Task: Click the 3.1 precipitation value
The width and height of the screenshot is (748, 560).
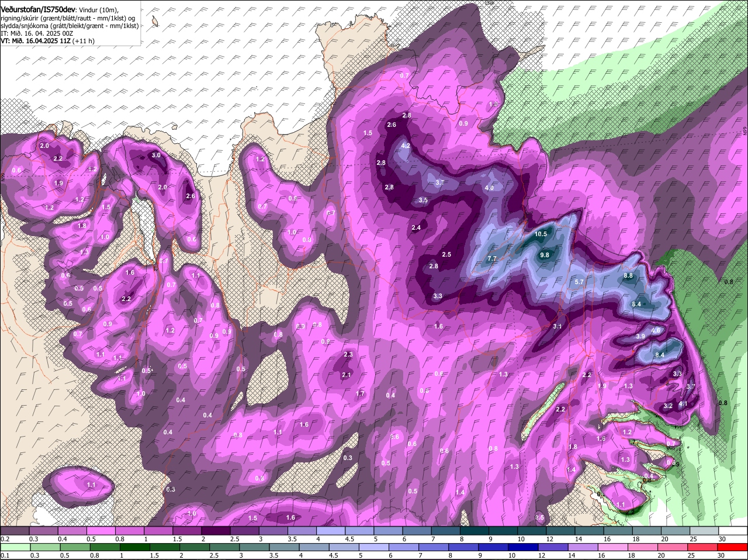Action: [x=557, y=327]
